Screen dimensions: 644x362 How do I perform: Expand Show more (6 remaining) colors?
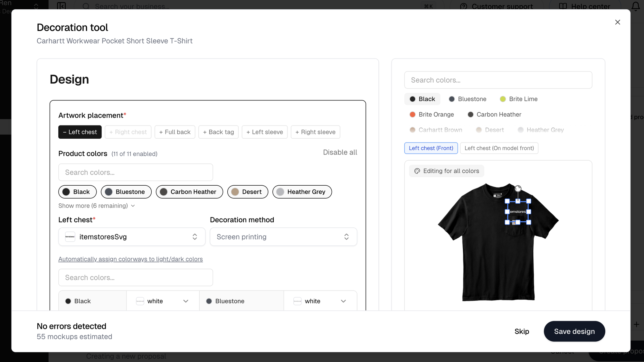click(97, 206)
